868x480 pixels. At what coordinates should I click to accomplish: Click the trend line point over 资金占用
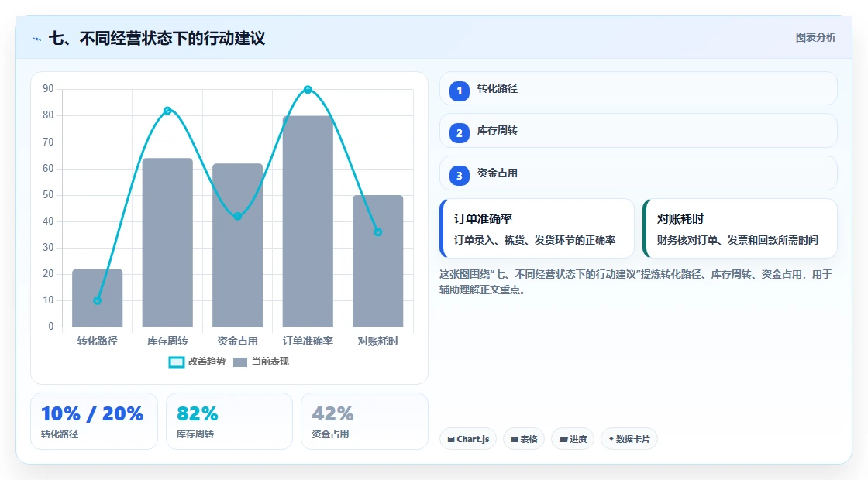(237, 216)
